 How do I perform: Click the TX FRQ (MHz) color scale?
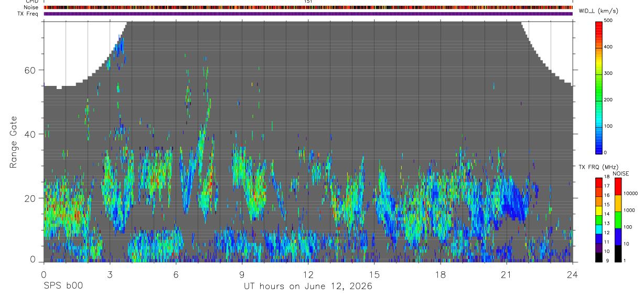point(598,219)
